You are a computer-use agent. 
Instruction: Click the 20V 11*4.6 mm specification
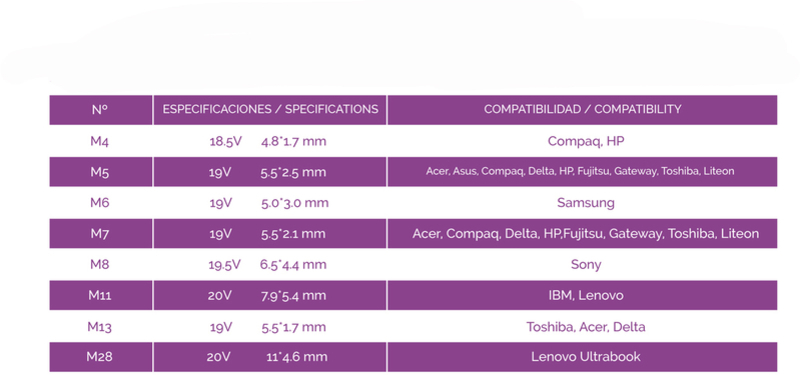coord(267,357)
